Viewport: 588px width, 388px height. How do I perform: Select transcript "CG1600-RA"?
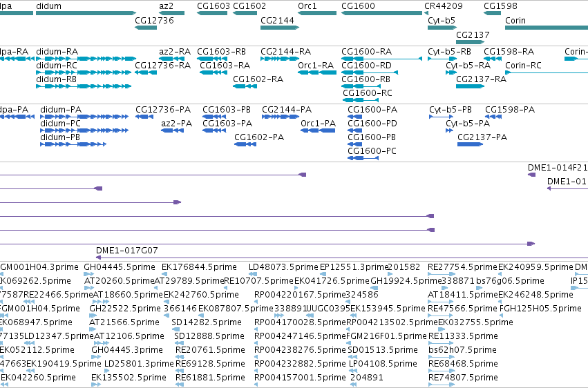click(381, 59)
